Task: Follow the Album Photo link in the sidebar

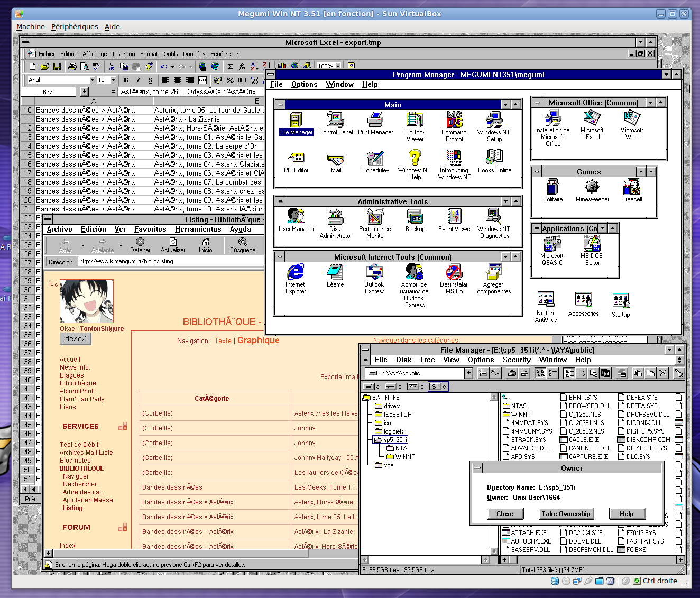Action: pos(78,391)
